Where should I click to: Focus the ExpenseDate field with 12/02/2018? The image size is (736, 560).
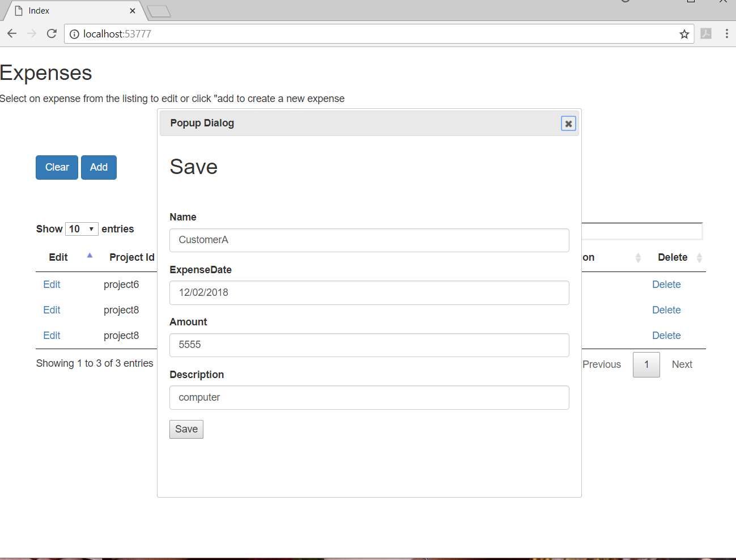click(369, 292)
